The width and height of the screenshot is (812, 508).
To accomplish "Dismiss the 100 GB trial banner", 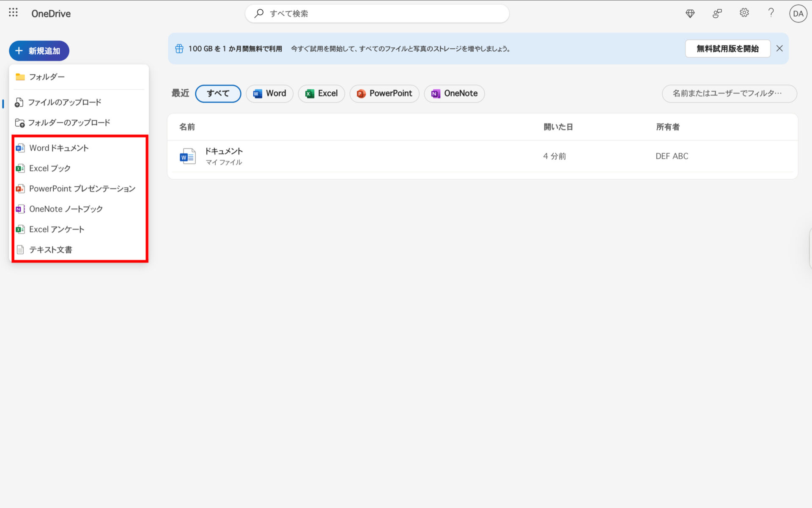I will (x=779, y=48).
